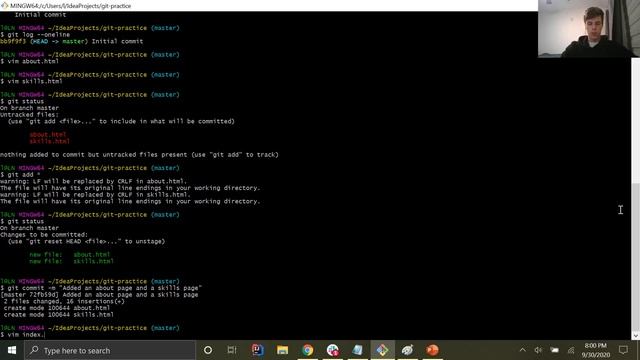Switch to Google Chrome in taskbar
This screenshot has height=360, width=640.
pyautogui.click(x=308, y=350)
